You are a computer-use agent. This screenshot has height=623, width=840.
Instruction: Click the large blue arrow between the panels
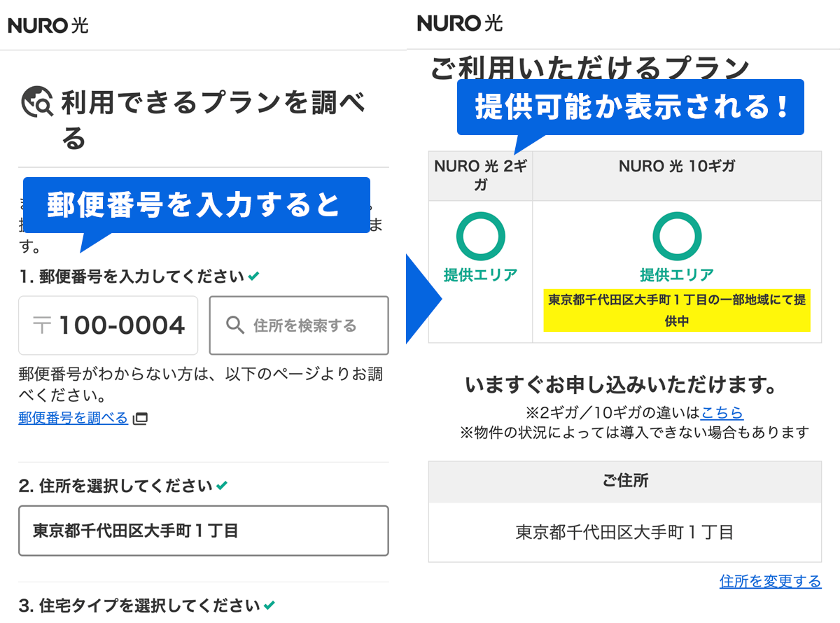423,299
